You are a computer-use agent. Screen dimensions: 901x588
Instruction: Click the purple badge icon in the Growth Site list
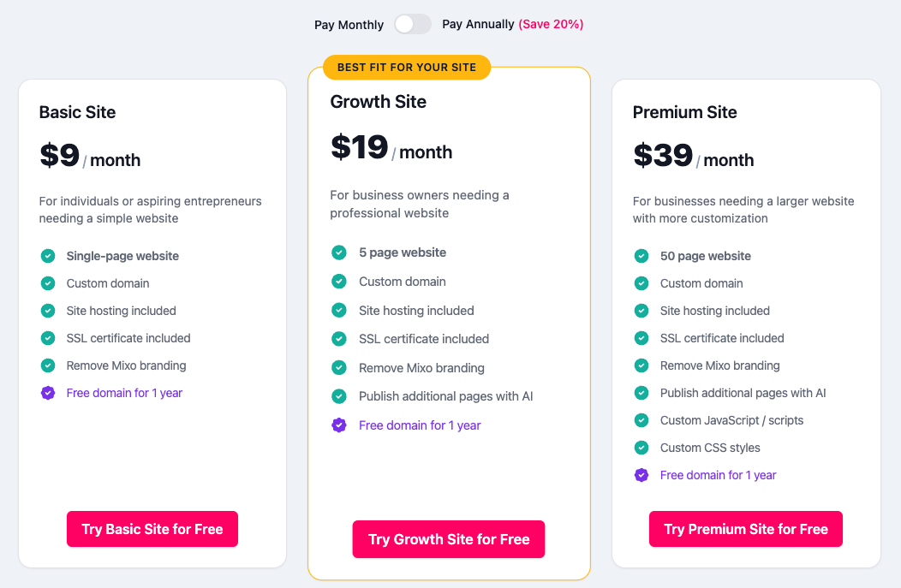coord(337,425)
